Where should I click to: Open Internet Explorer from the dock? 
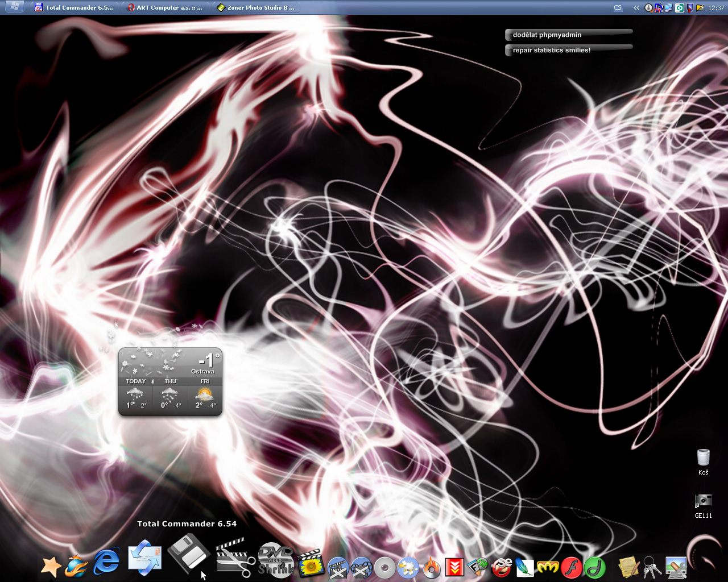pos(106,562)
